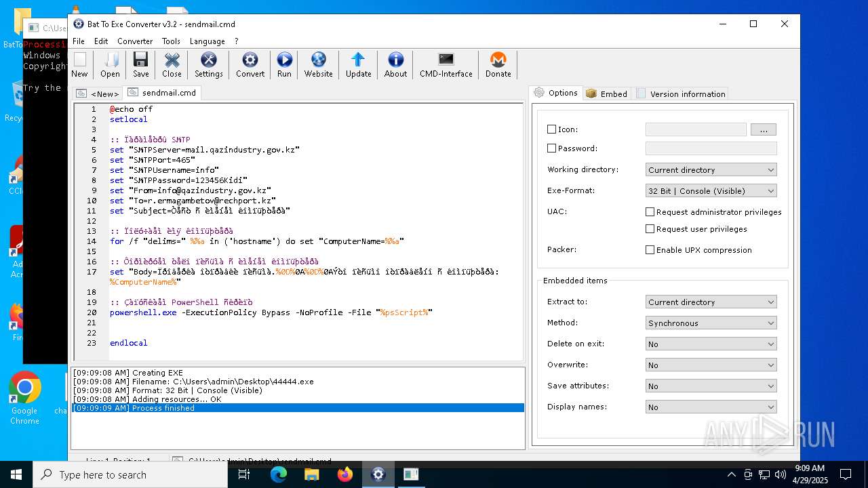Launch Firefox from the taskbar
868x488 pixels.
344,474
